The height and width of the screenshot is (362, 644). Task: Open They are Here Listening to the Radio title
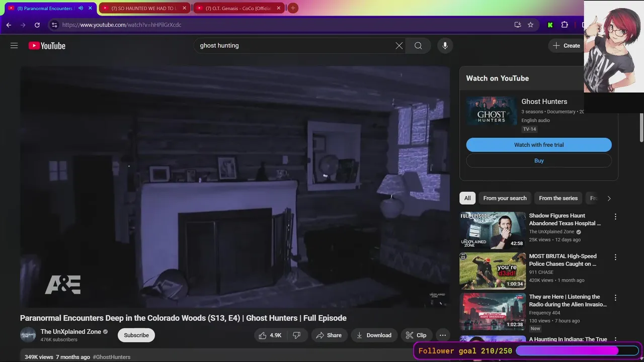pyautogui.click(x=568, y=301)
